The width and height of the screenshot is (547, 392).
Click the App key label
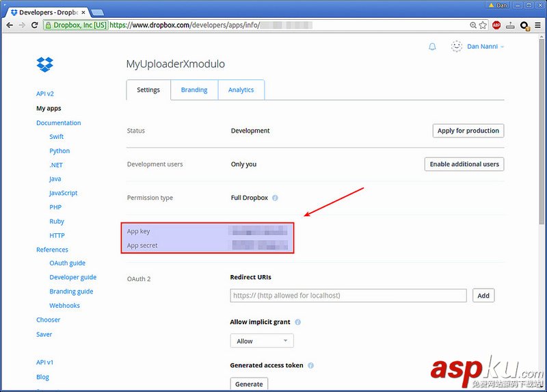coord(139,231)
